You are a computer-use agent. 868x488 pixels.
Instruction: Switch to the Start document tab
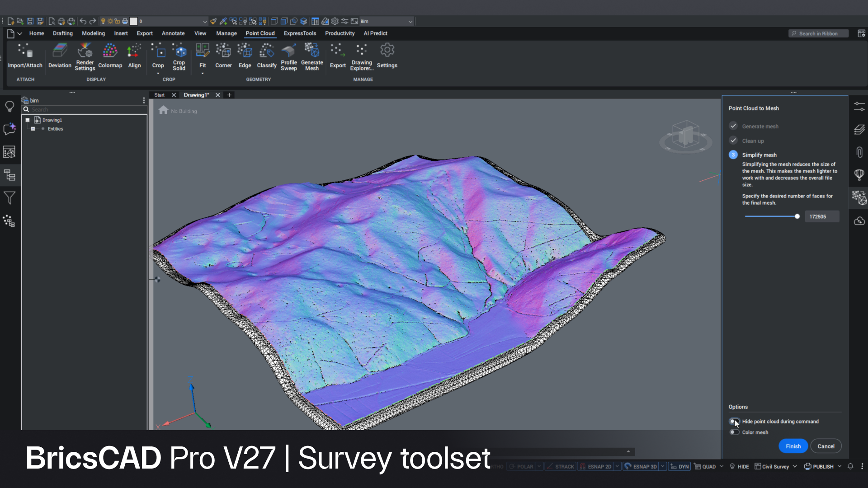[x=159, y=95]
